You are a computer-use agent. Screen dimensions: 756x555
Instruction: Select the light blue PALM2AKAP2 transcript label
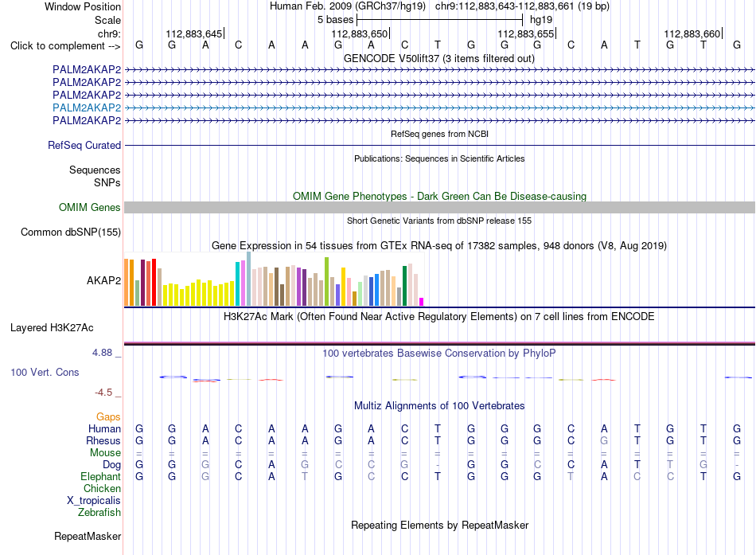pos(87,107)
